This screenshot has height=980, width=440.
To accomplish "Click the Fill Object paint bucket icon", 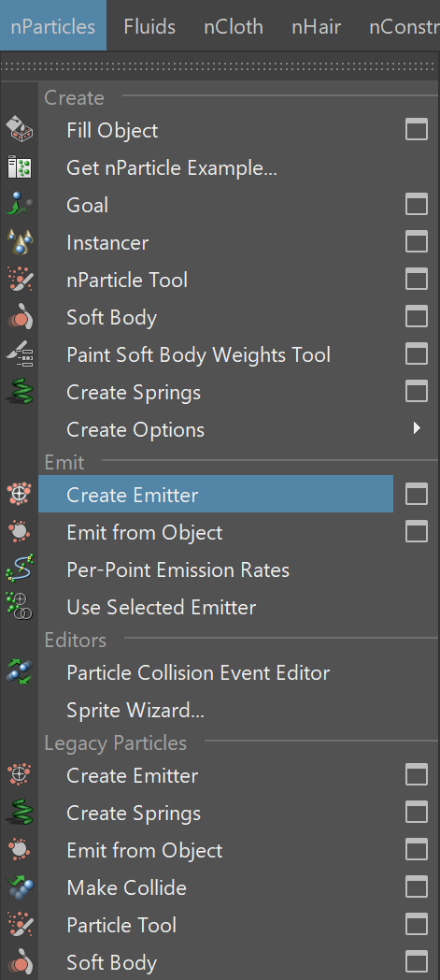I will coord(20,130).
